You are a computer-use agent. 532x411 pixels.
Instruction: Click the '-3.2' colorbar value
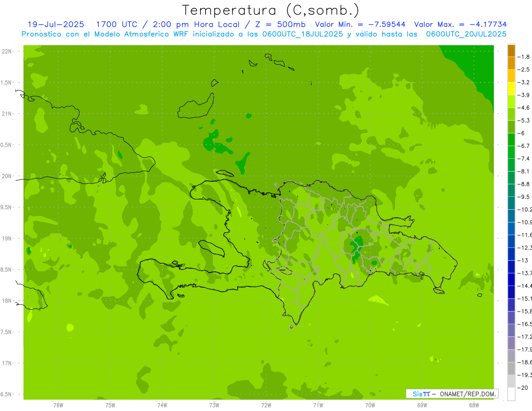pyautogui.click(x=524, y=82)
